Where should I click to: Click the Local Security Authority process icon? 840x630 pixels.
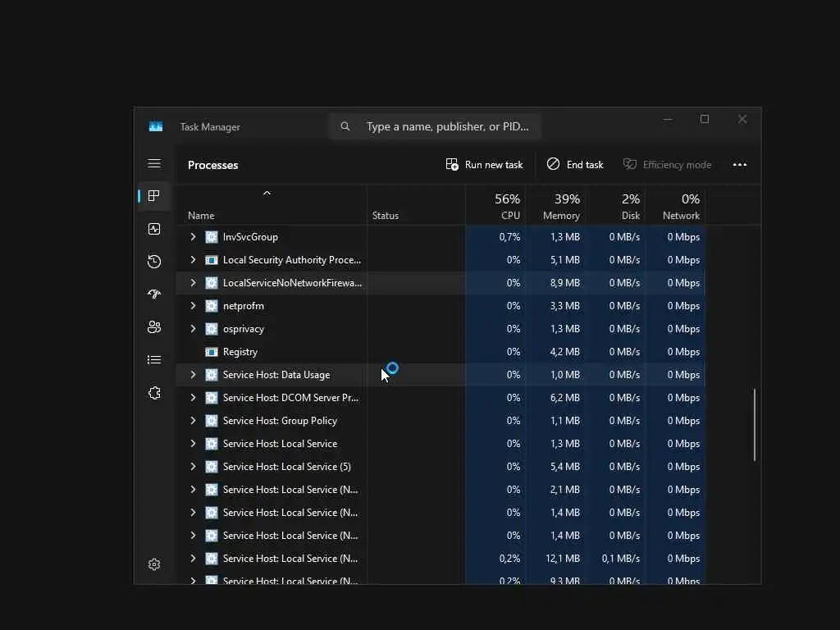[212, 260]
